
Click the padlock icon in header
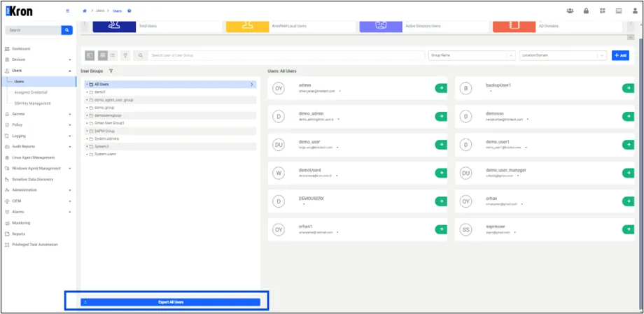[586, 11]
